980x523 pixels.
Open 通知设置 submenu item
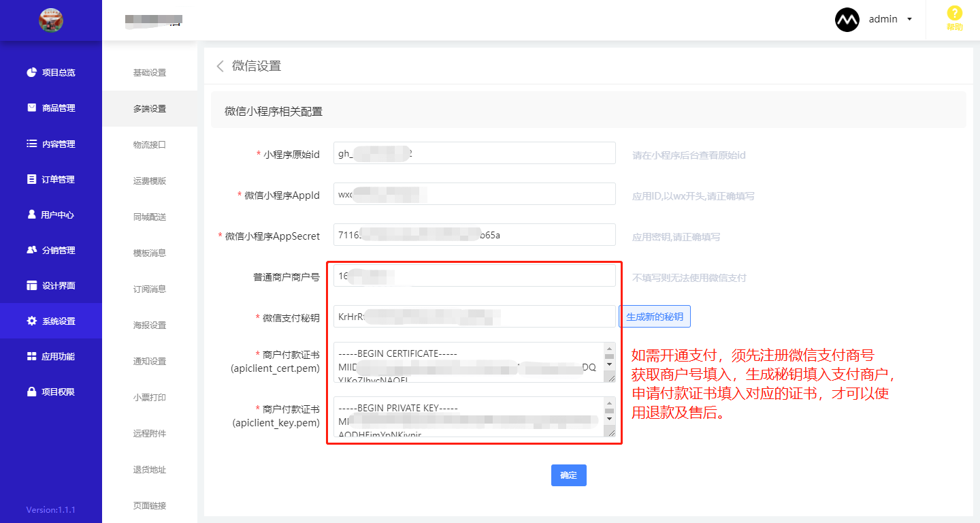coord(150,362)
